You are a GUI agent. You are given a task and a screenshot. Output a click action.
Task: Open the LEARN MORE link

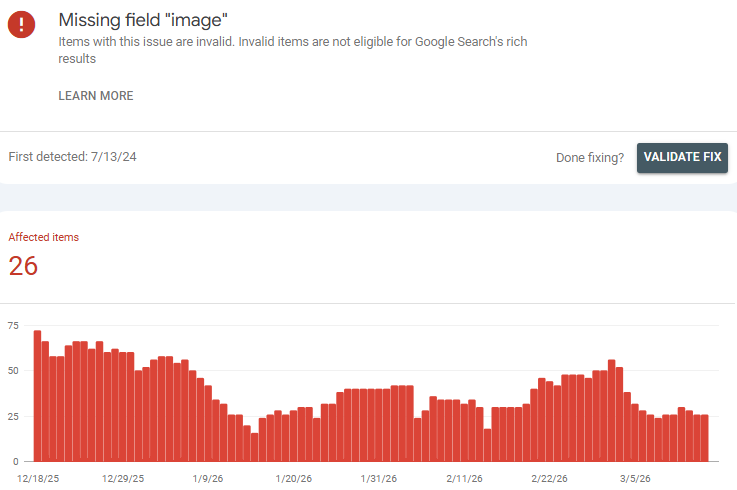click(x=96, y=96)
